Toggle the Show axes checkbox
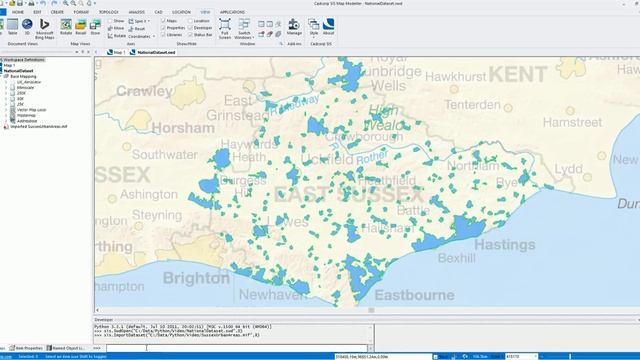This screenshot has width=640, height=360. point(110,21)
